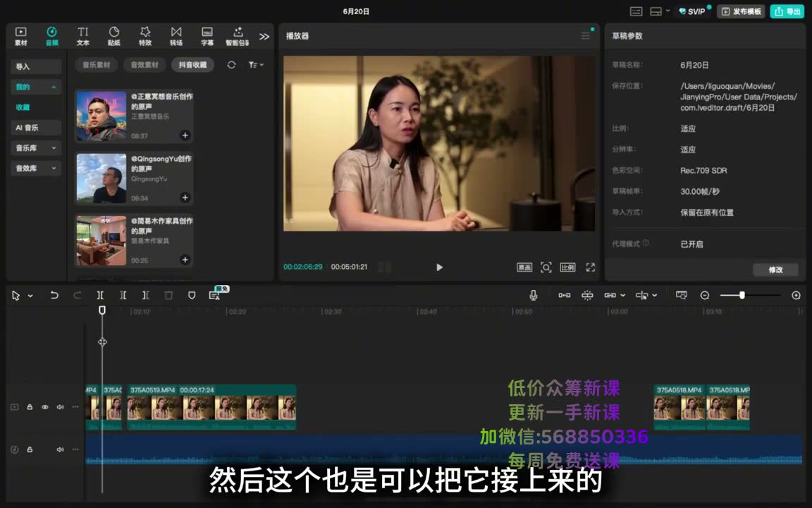Open the linkage options dropdown
812x508 pixels.
(x=623, y=296)
